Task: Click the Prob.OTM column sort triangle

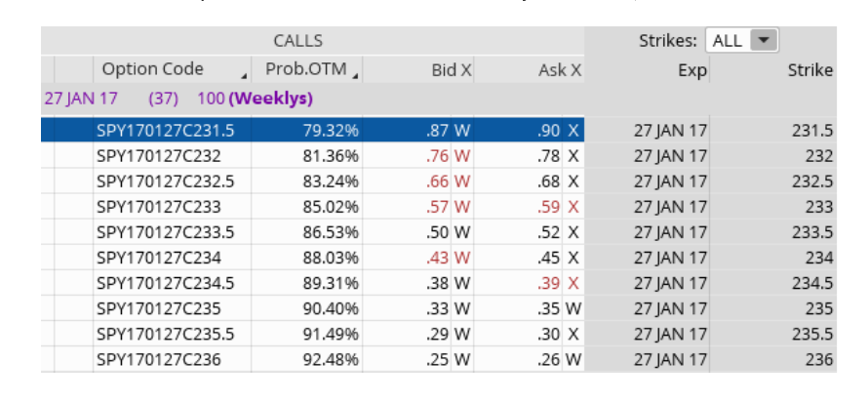Action: coord(356,75)
